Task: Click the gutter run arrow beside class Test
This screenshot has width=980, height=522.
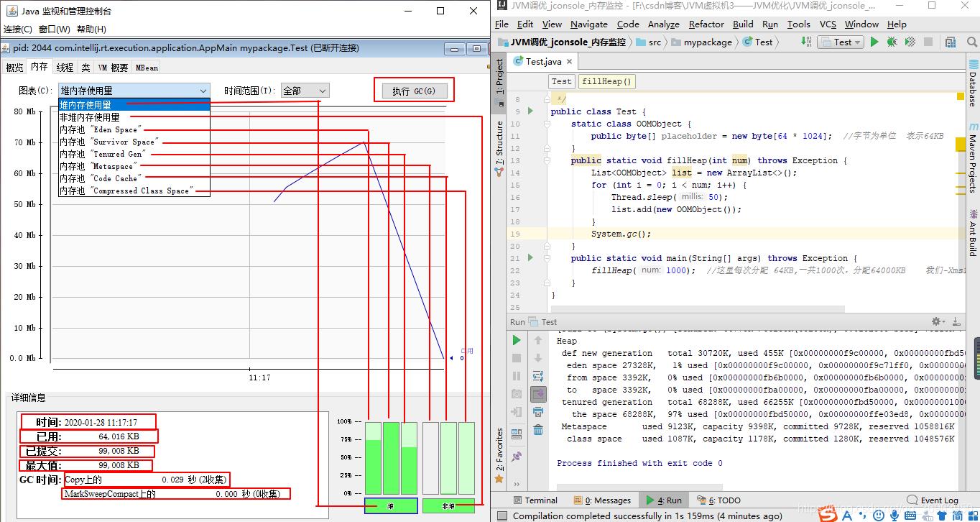Action: tap(530, 111)
